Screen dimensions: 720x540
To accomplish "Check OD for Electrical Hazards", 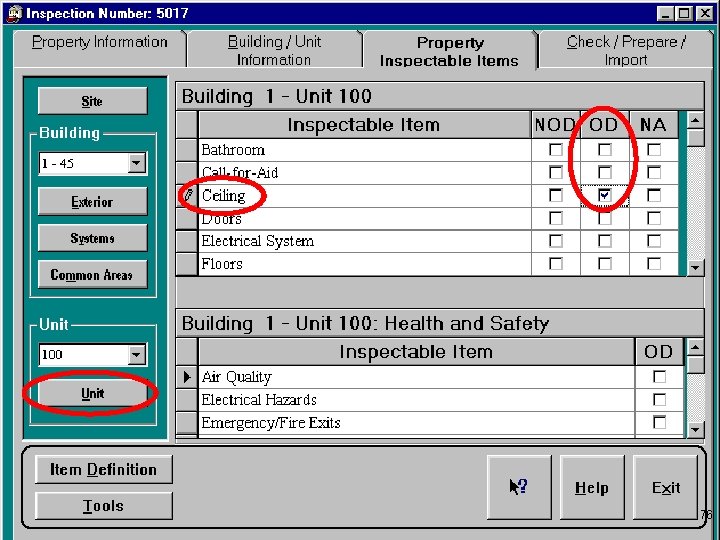I will coord(659,399).
